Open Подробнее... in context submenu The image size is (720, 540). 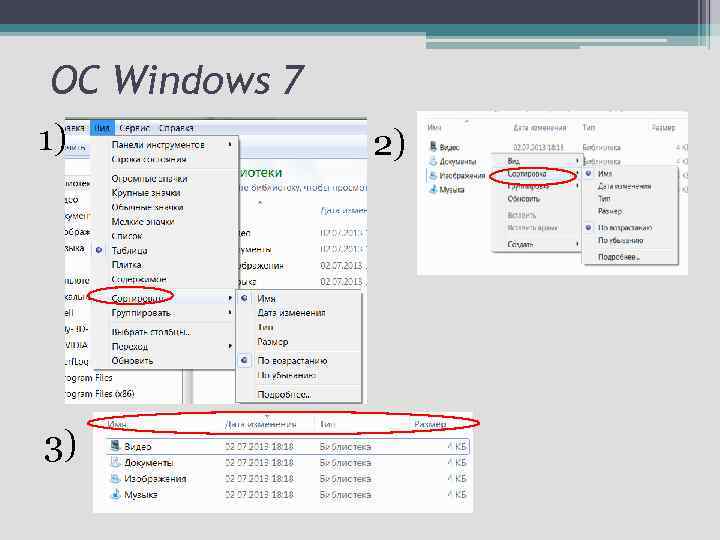(619, 257)
